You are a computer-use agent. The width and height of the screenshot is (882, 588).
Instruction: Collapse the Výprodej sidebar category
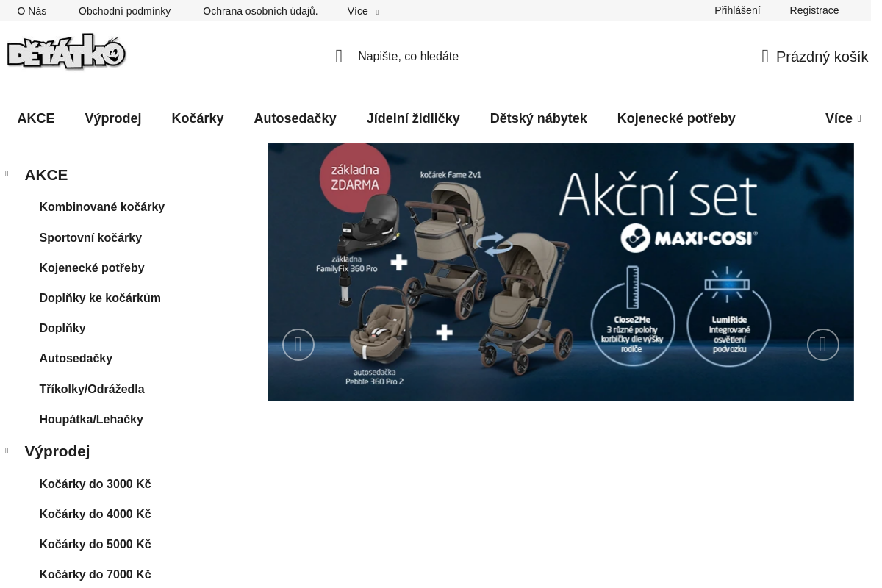(x=7, y=451)
